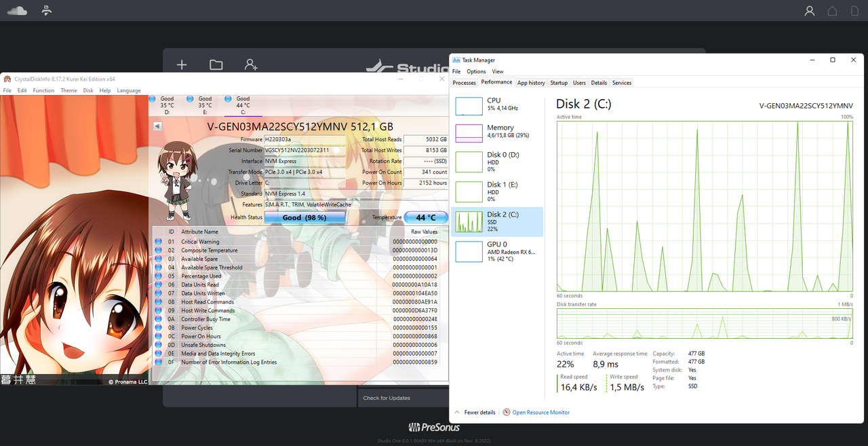
Task: Open an existing file via the folder icon
Action: click(216, 64)
